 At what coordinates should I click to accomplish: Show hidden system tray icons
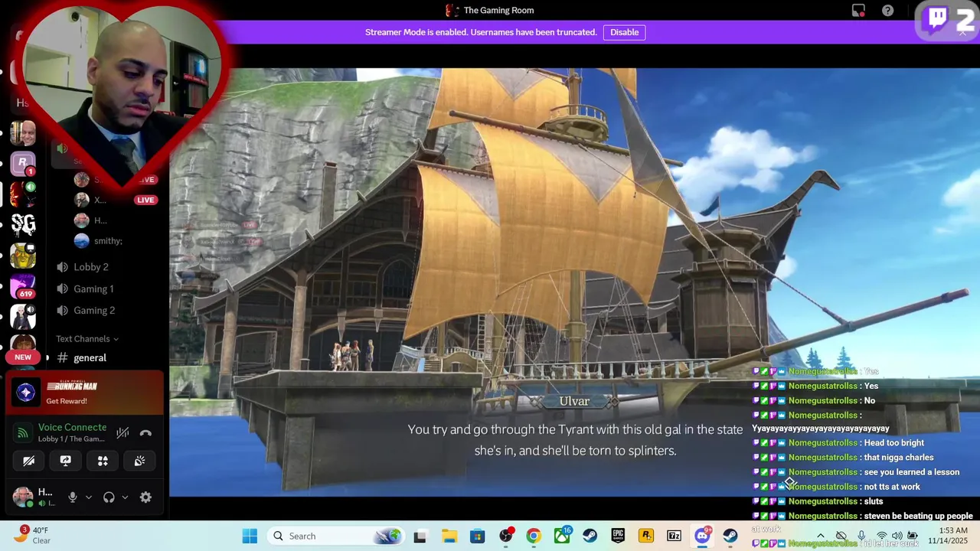pos(821,536)
